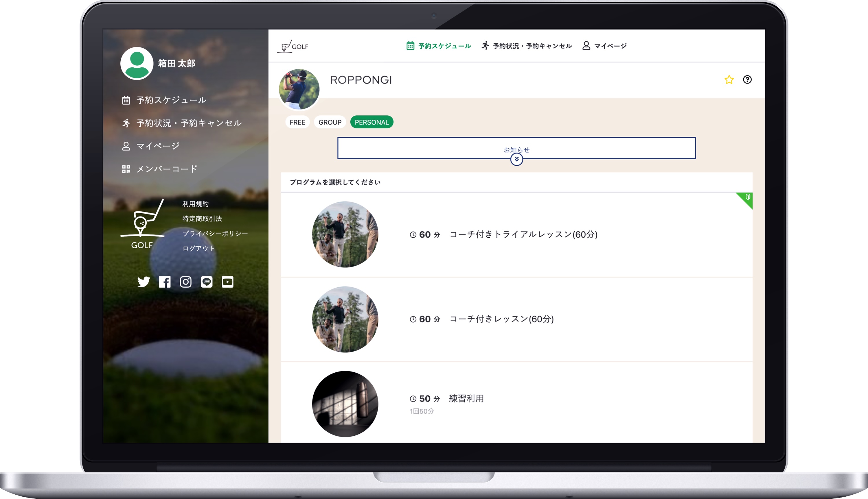The image size is (868, 499).
Task: Click the large GOLF logo in the sidebar
Action: coord(142,224)
